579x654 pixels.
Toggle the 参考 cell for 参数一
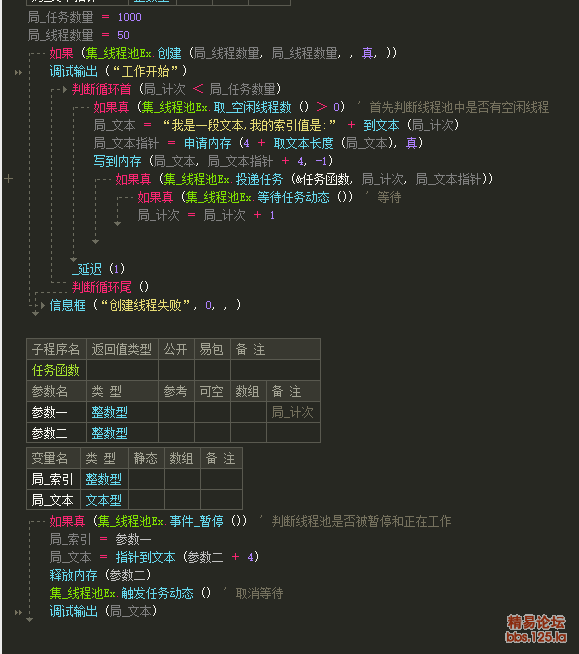pos(176,412)
